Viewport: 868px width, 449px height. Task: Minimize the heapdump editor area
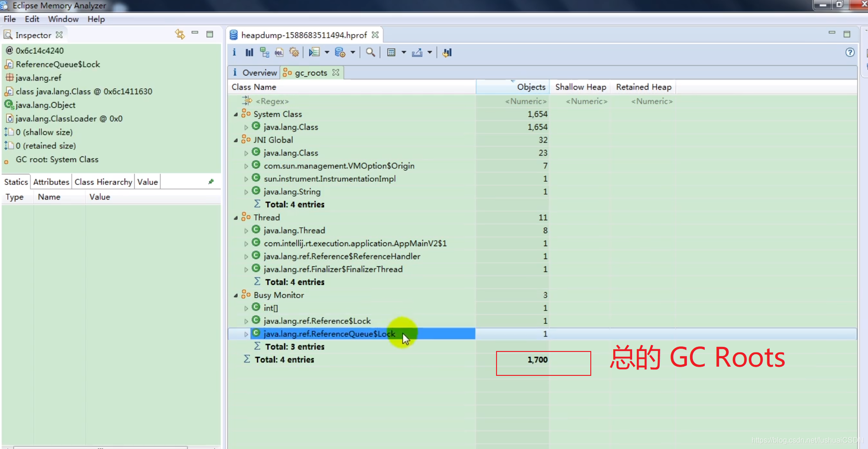point(832,33)
